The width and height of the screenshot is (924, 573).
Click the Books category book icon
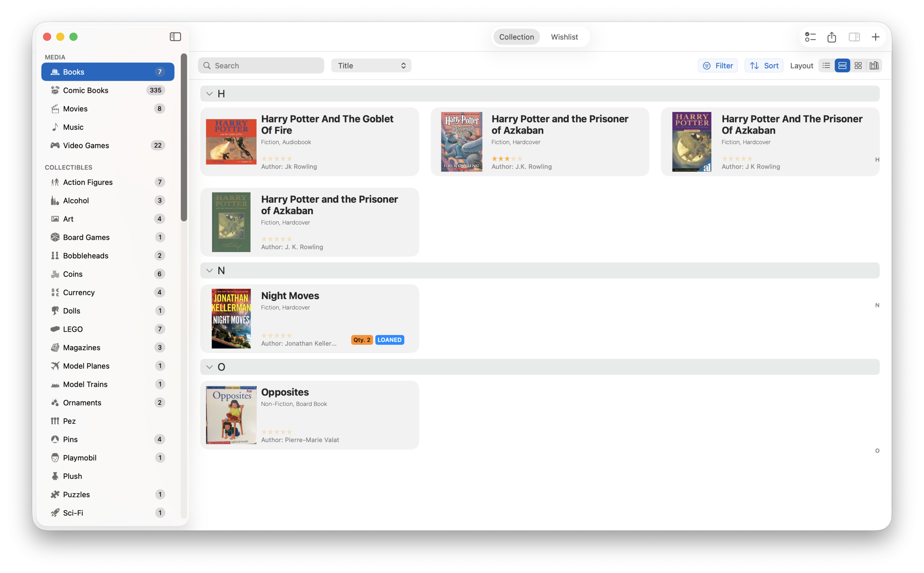pyautogui.click(x=55, y=71)
